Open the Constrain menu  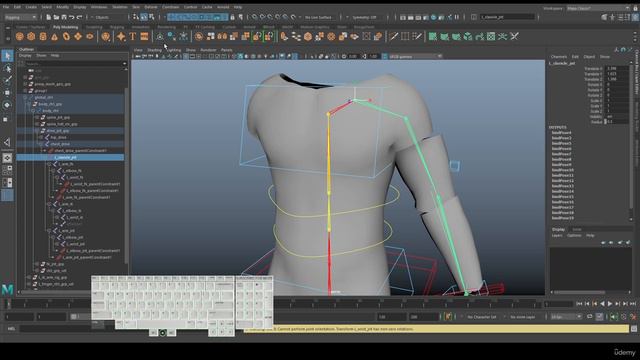pyautogui.click(x=171, y=7)
